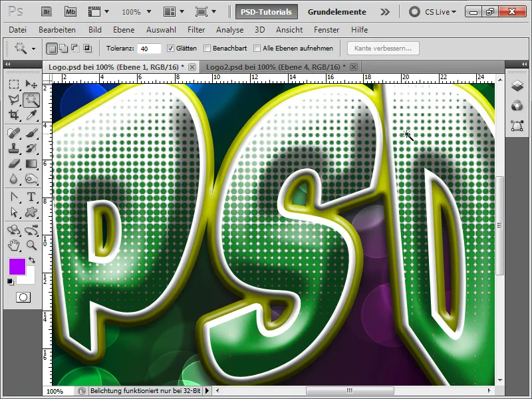The height and width of the screenshot is (399, 532).
Task: Select the Healing Brush tool
Action: [13, 132]
